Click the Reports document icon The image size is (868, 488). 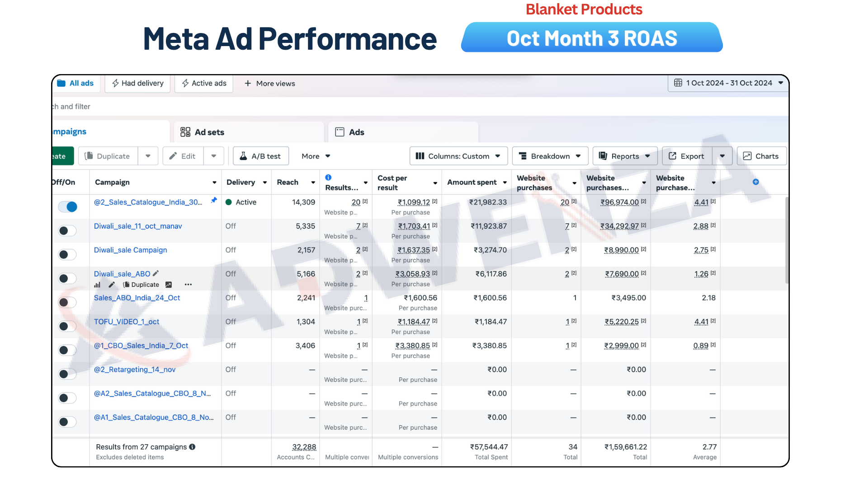click(603, 156)
